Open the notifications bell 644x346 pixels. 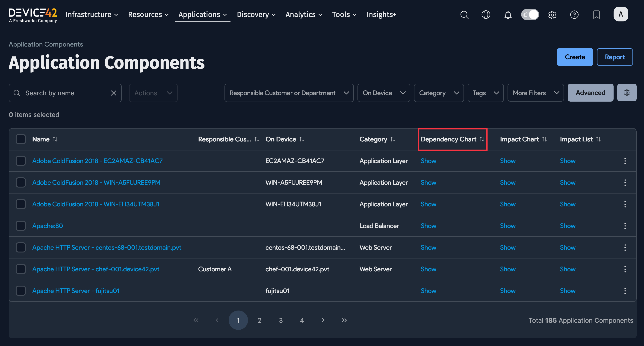tap(508, 15)
